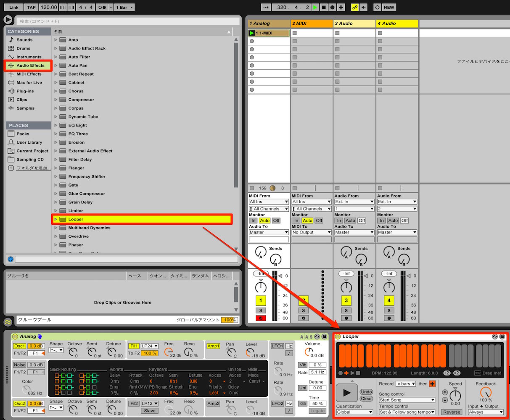Click the Re-Enable Automation arrow icon
This screenshot has height=420, width=510.
coord(364,7)
